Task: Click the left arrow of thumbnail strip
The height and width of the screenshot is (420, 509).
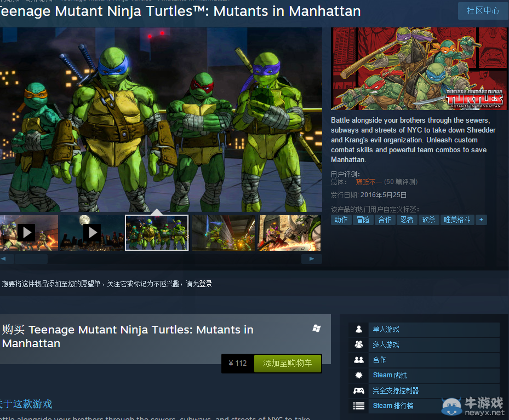Action: click(5, 259)
